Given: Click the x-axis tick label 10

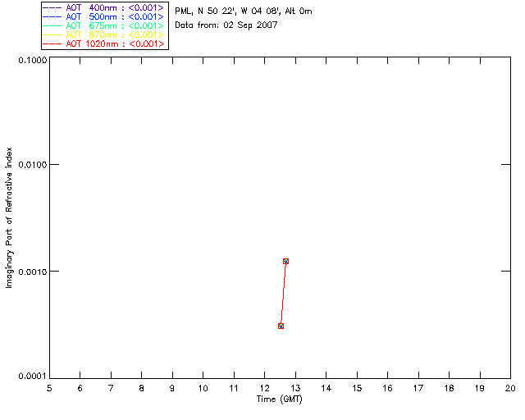Looking at the screenshot, I should click(203, 388).
